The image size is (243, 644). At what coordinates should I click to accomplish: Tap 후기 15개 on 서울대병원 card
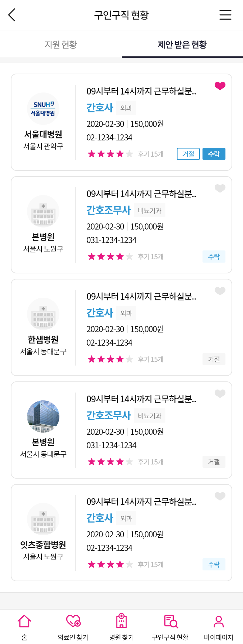click(x=151, y=154)
